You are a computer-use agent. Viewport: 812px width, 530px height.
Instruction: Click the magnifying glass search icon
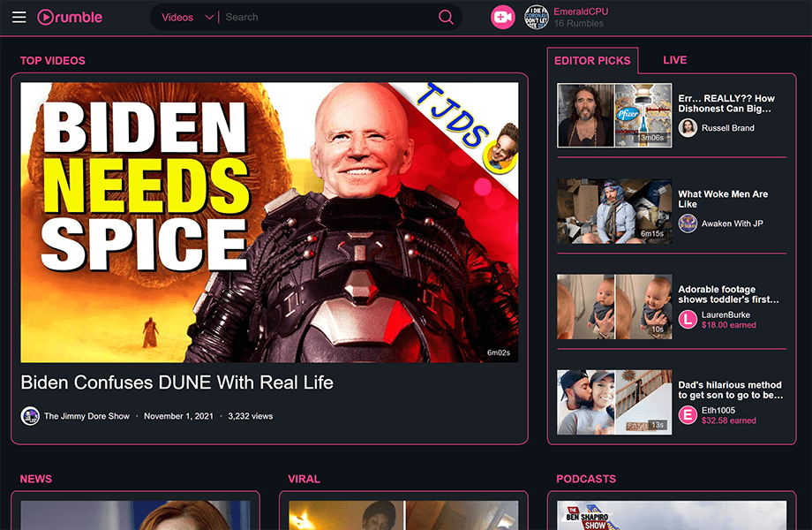coord(446,17)
